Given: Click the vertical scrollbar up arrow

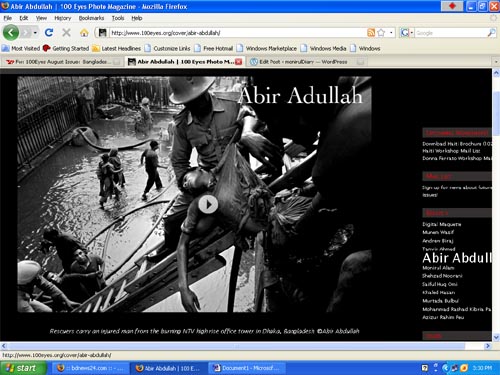Looking at the screenshot, I should coord(496,73).
